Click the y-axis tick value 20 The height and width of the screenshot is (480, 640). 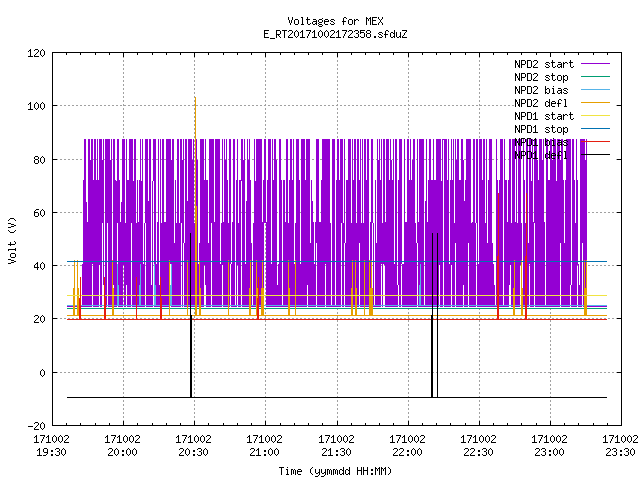tap(40, 319)
